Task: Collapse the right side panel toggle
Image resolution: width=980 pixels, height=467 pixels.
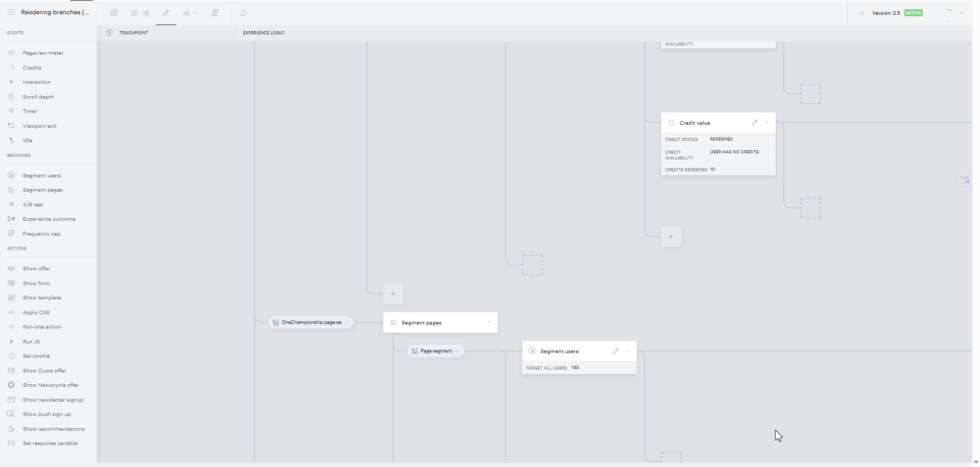Action: [964, 178]
